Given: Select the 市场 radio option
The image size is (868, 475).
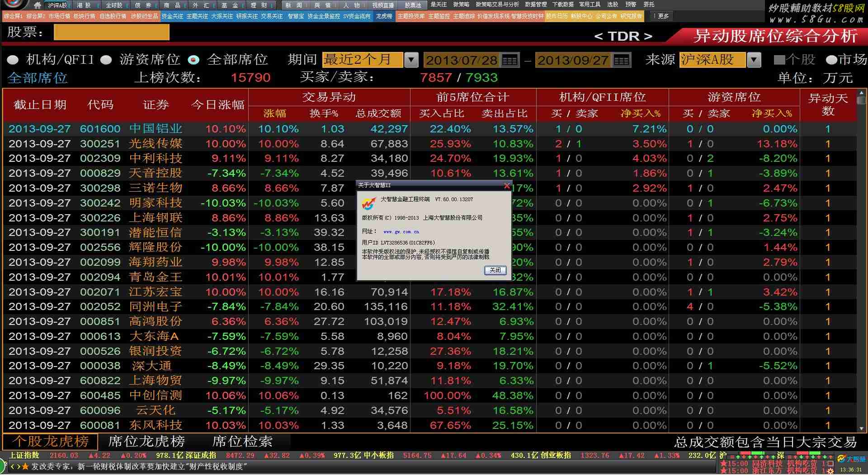Looking at the screenshot, I should pyautogui.click(x=832, y=60).
